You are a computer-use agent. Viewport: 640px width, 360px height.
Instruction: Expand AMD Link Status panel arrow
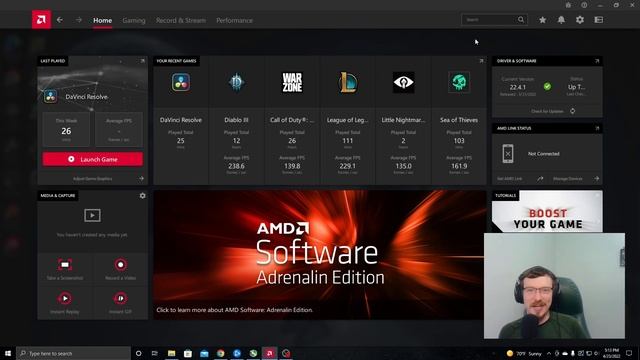597,128
